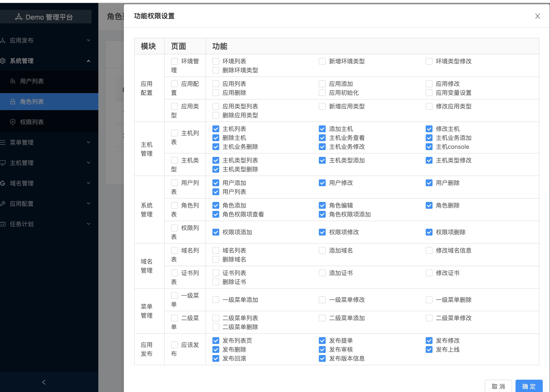
Task: Click the wrench icon beside 应用配置
Action: (3, 204)
